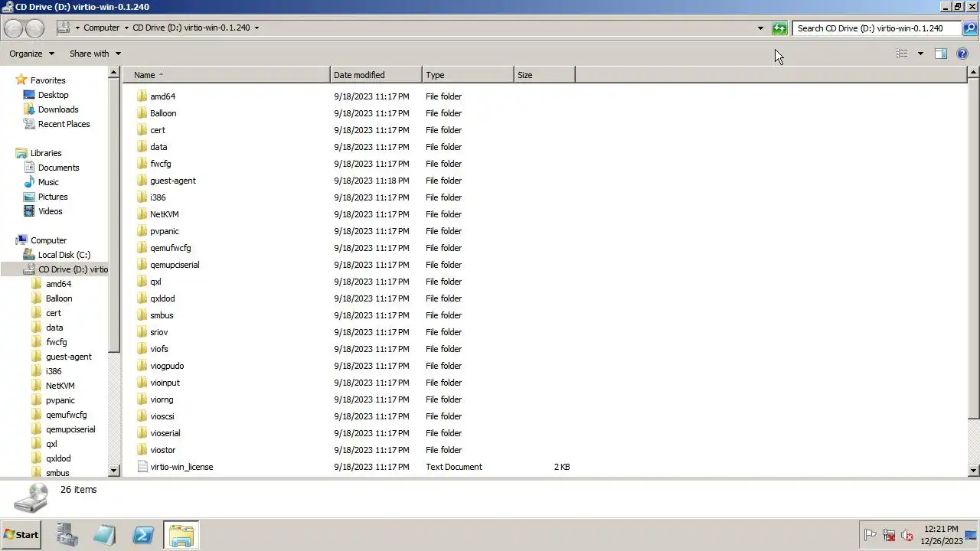Image resolution: width=980 pixels, height=551 pixels.
Task: Expand the view options dropdown arrow
Action: click(920, 54)
